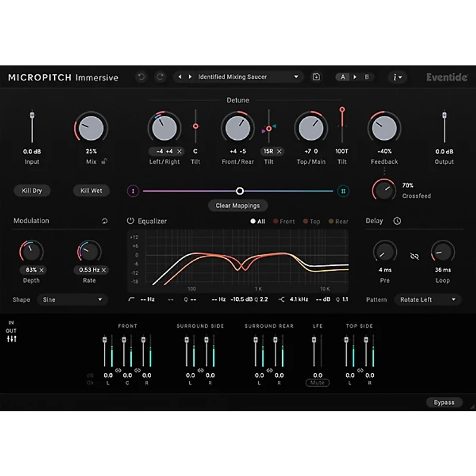Switch to the OUT meter view

(11, 331)
